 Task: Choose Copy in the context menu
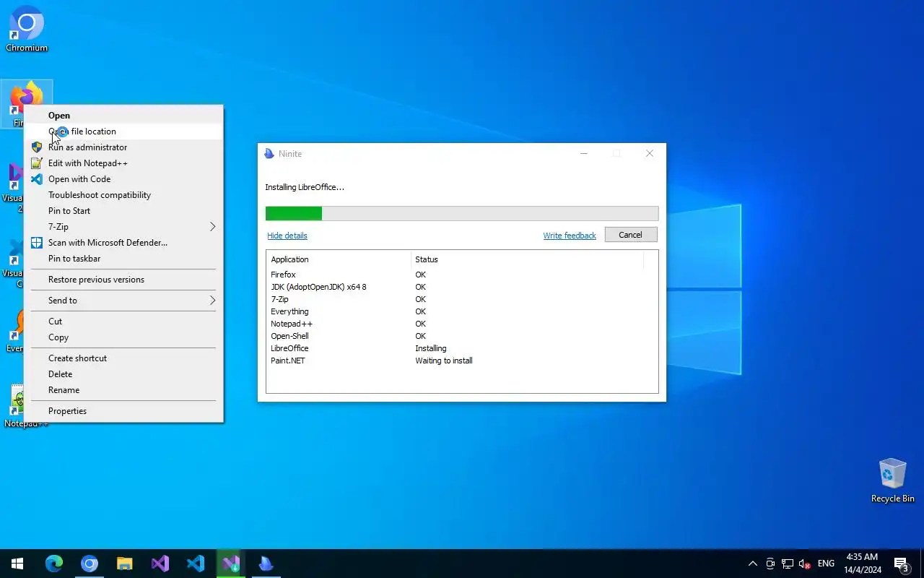click(x=123, y=337)
